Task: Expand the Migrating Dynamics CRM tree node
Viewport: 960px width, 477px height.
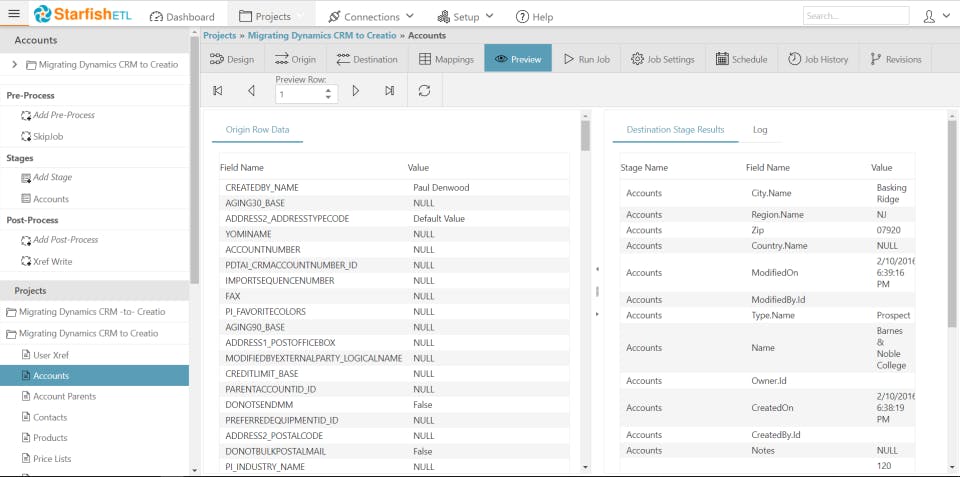Action: (x=15, y=64)
